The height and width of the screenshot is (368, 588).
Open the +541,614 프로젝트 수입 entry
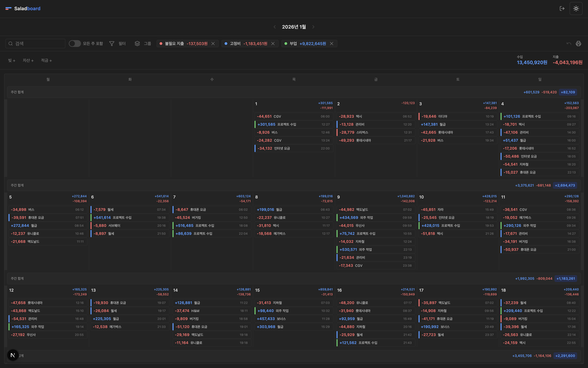pos(130,218)
